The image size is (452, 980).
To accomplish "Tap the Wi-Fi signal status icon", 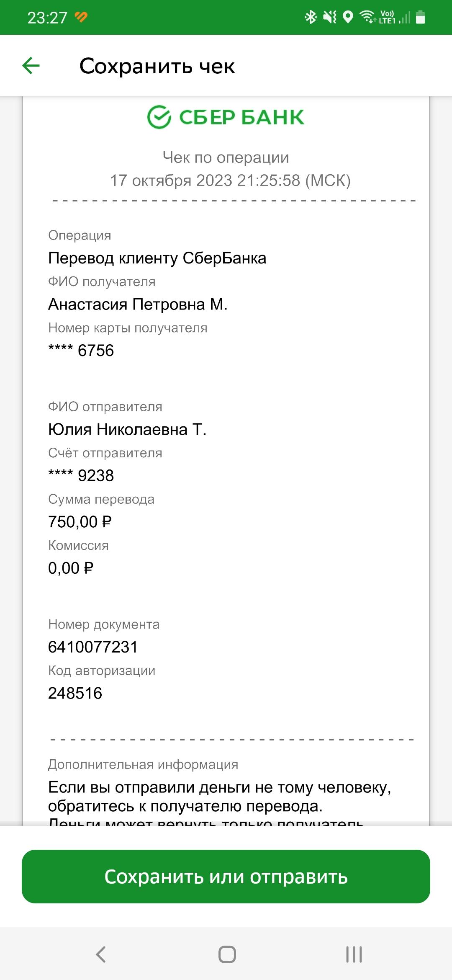I will click(367, 17).
